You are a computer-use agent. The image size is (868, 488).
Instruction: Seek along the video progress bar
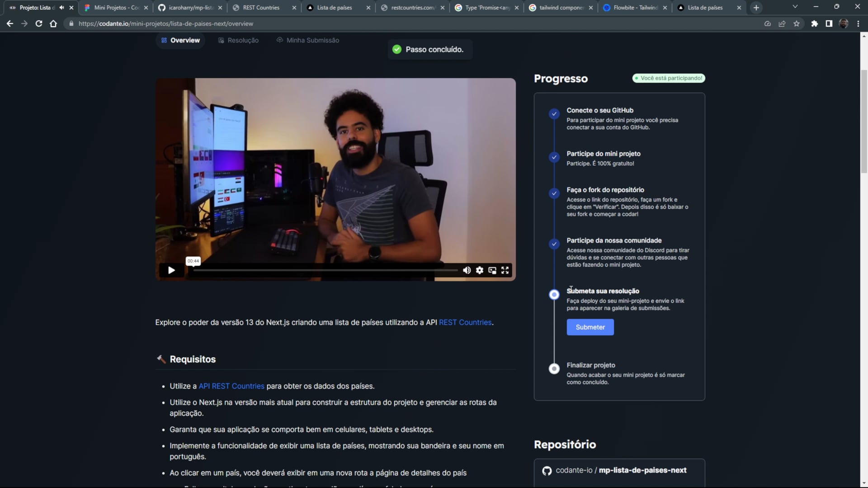coord(325,270)
